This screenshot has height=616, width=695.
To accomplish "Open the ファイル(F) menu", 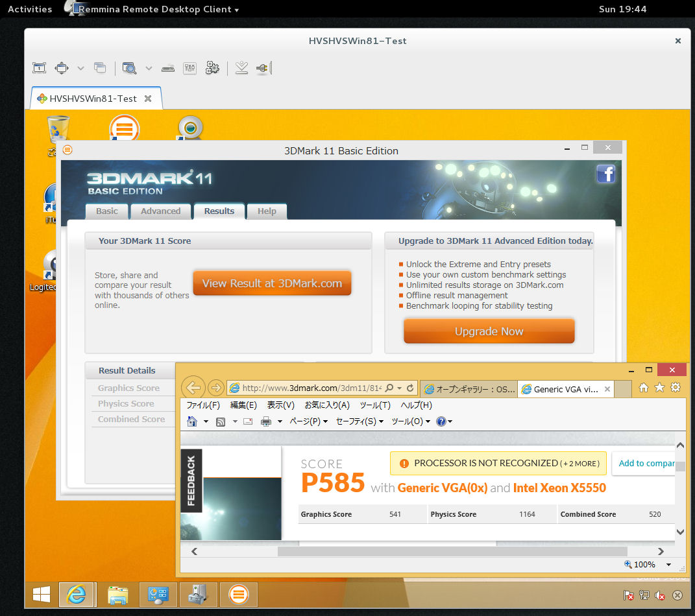I will (x=203, y=405).
